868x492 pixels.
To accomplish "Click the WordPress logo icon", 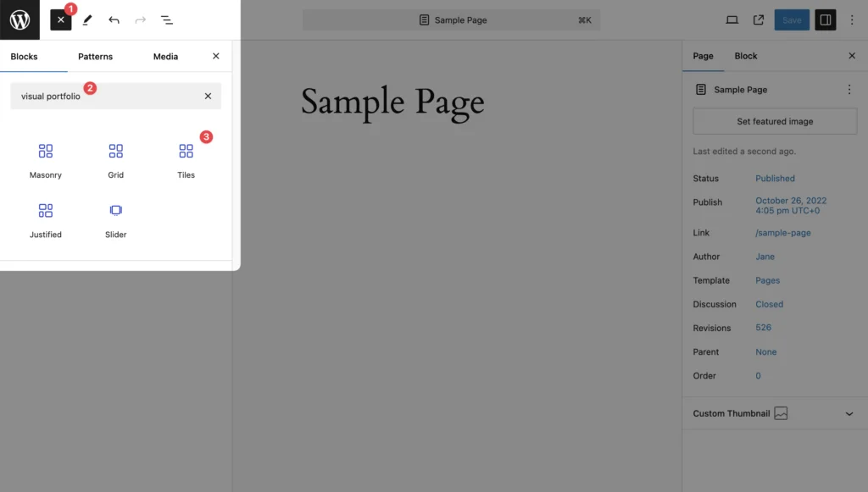I will pyautogui.click(x=19, y=19).
